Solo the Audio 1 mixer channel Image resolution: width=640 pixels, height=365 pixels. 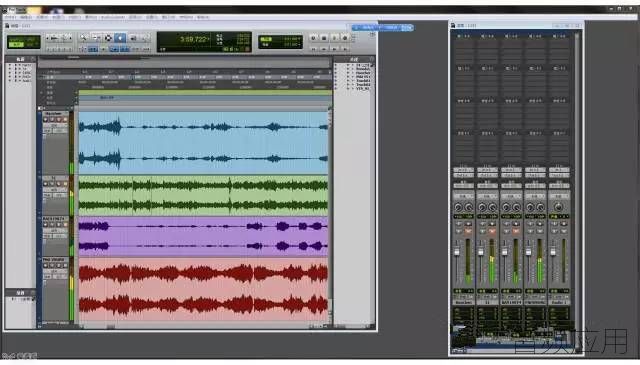[555, 231]
